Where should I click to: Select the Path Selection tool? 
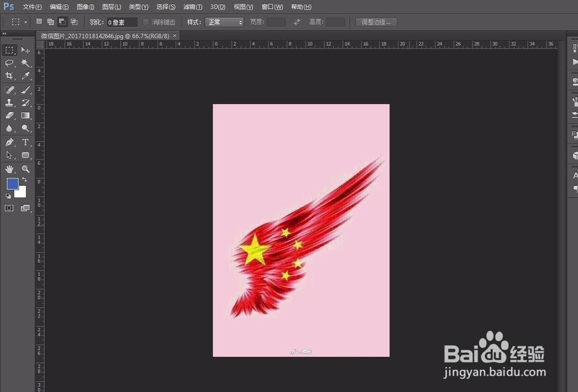pyautogui.click(x=9, y=155)
